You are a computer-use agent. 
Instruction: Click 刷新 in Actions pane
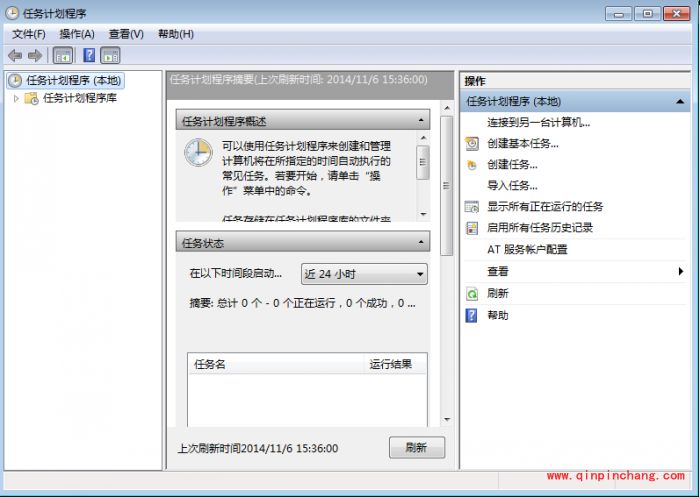coord(498,293)
